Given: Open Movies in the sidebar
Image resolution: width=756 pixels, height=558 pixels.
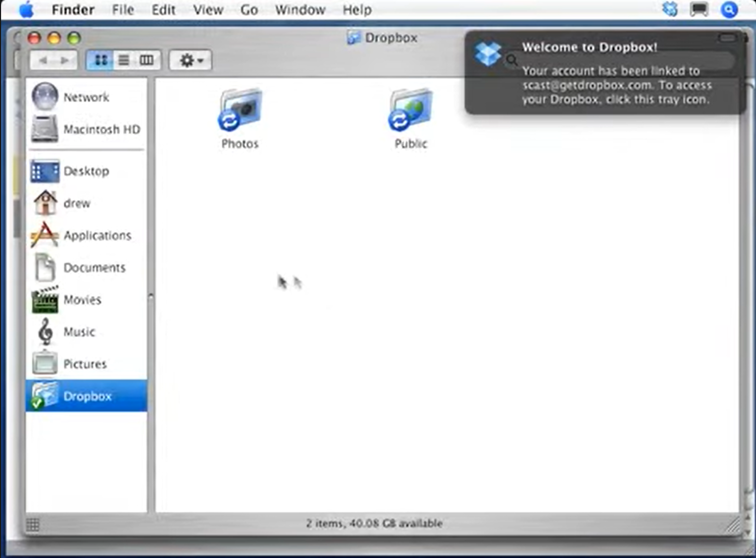Looking at the screenshot, I should point(86,299).
